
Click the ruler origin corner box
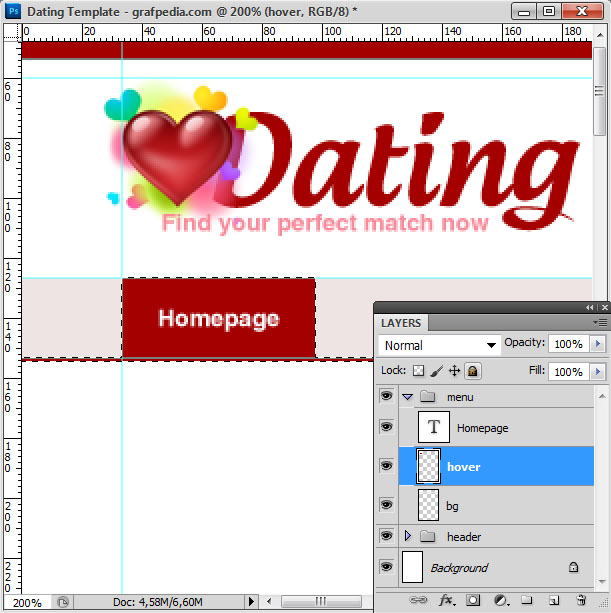[x=12, y=32]
